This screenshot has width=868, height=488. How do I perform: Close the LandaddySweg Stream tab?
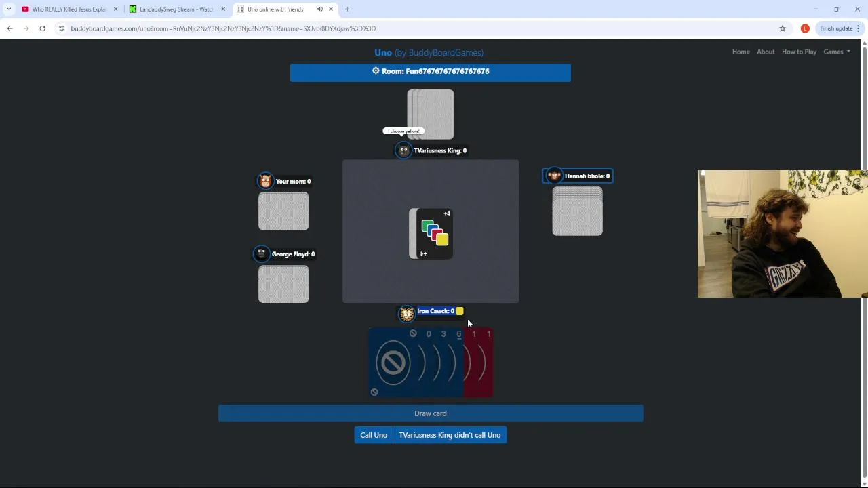[x=223, y=9]
